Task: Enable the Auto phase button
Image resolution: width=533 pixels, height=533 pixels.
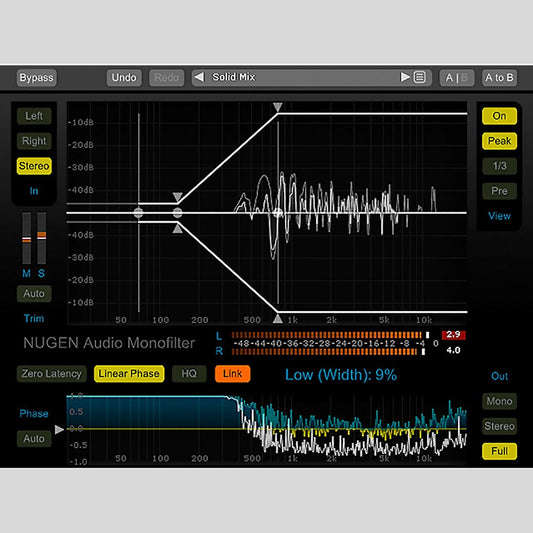Action: [x=34, y=439]
